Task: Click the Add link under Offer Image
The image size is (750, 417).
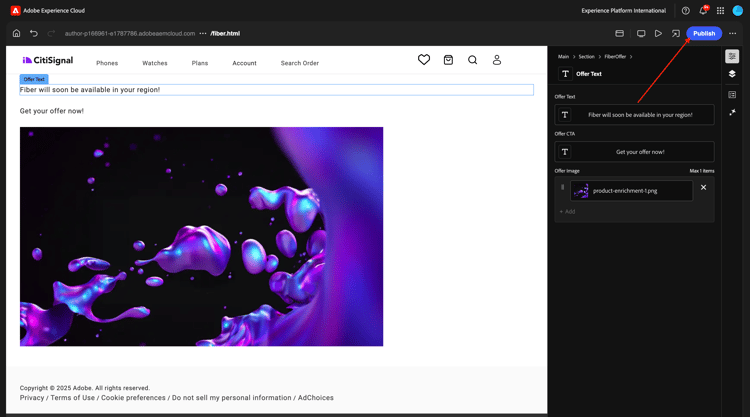Action: pos(567,212)
